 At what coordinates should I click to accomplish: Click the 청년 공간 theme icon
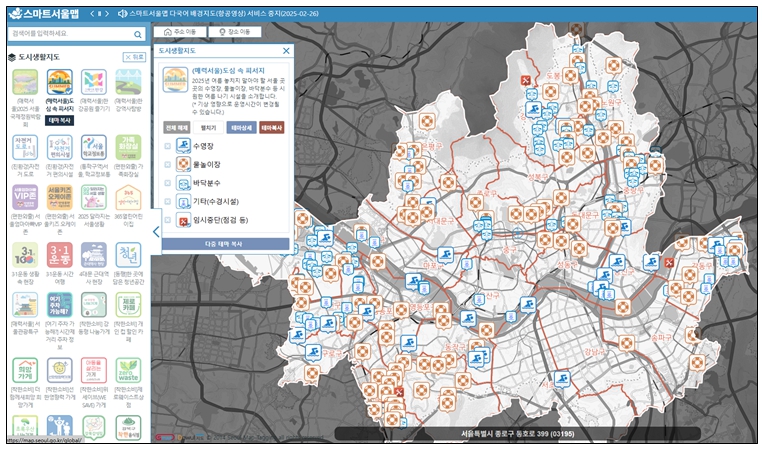130,254
